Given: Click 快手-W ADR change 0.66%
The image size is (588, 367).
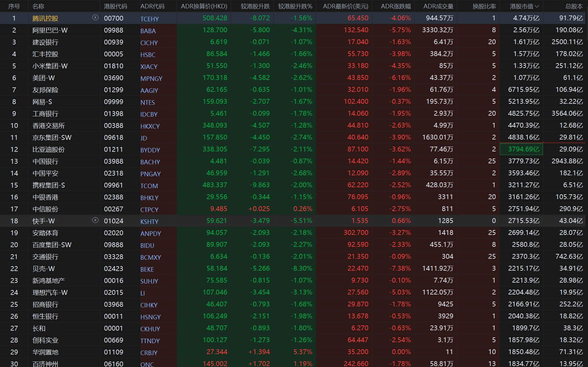Looking at the screenshot, I should point(401,221).
